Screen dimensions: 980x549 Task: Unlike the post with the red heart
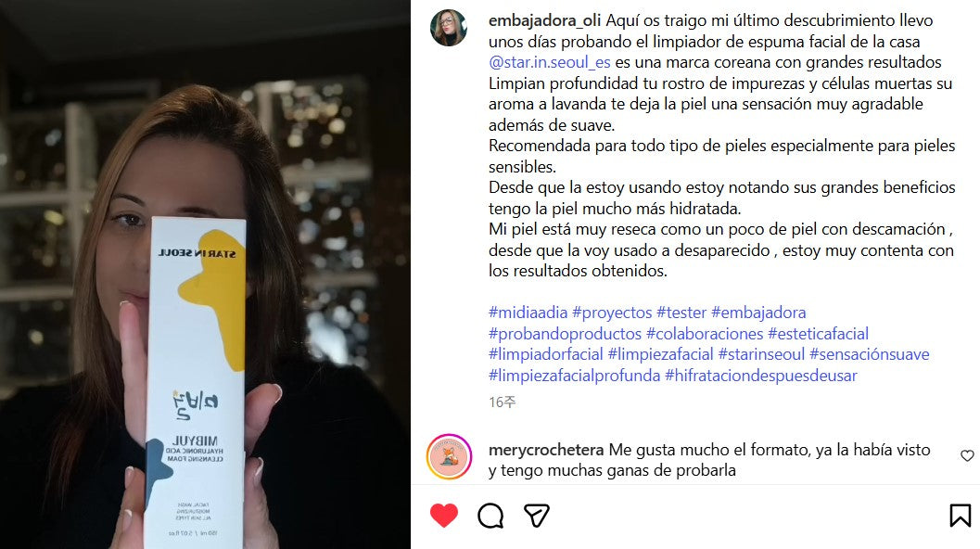444,516
